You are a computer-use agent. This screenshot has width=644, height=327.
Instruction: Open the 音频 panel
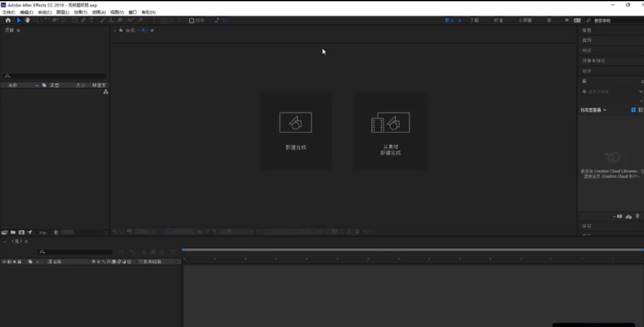point(586,40)
